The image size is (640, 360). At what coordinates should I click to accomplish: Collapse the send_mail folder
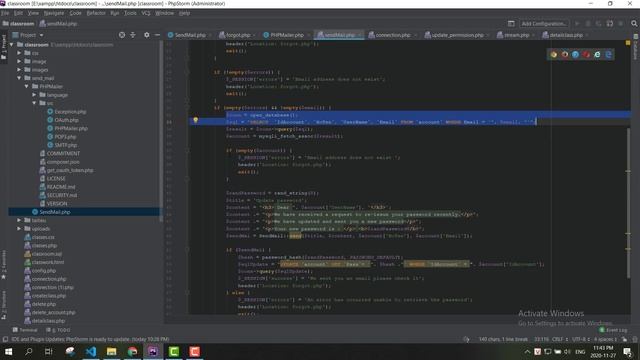[x=19, y=78]
